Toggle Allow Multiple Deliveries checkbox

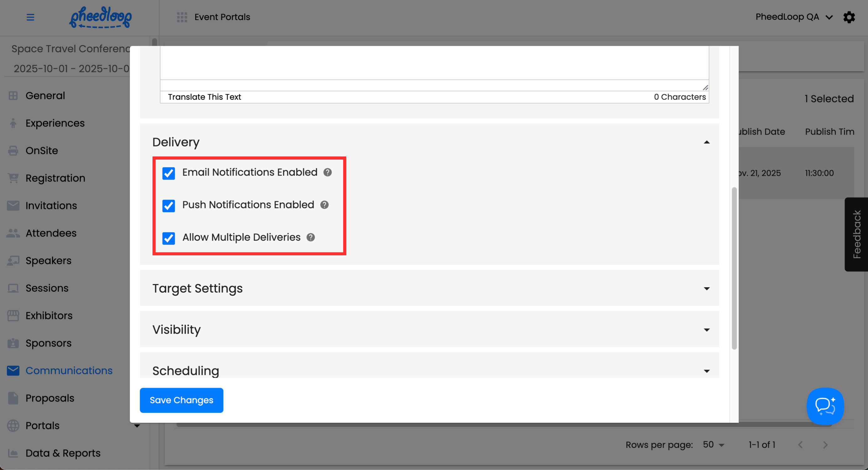[168, 238]
